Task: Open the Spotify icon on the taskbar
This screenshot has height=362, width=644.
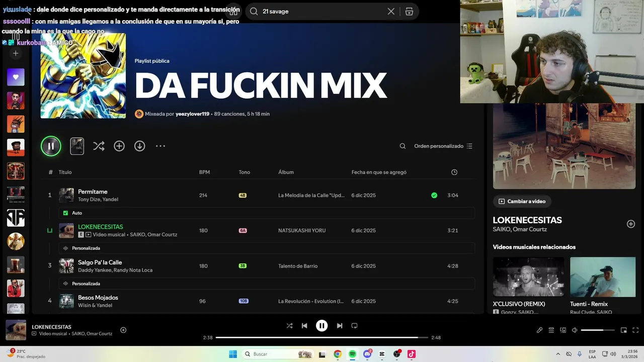Action: 352,354
